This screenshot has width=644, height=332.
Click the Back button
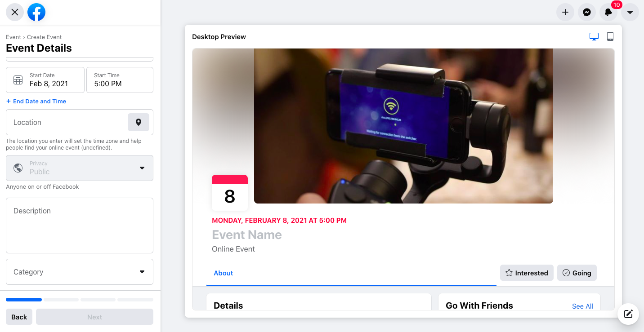19,317
